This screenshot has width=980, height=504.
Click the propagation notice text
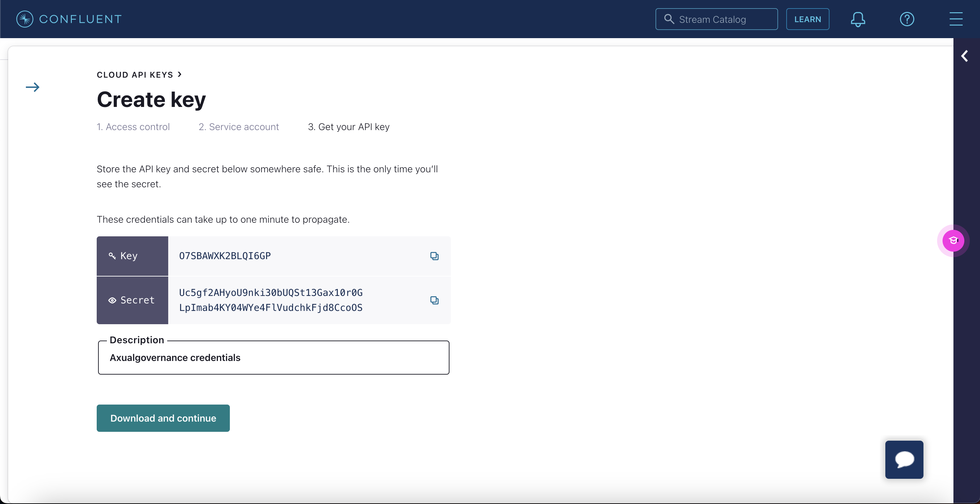(223, 219)
